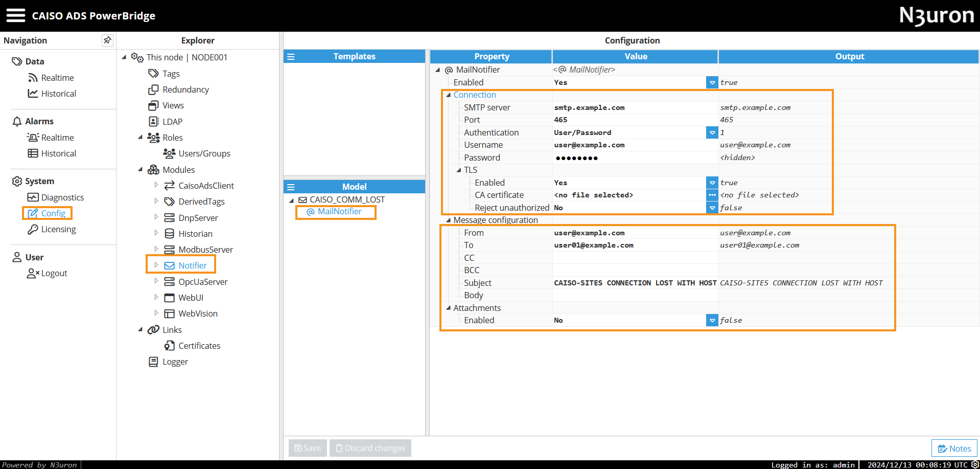
Task: Open Data Historical chart view
Action: pyautogui.click(x=52, y=94)
